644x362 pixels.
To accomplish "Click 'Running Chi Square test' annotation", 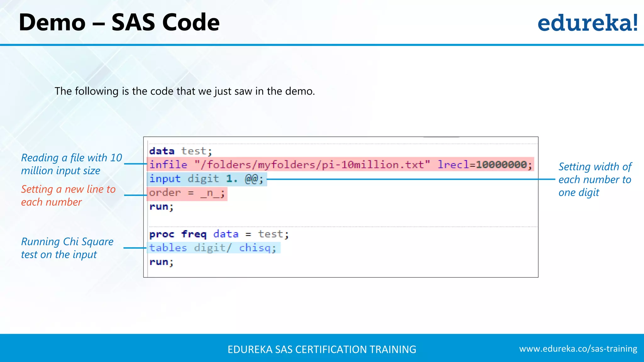I will point(67,248).
